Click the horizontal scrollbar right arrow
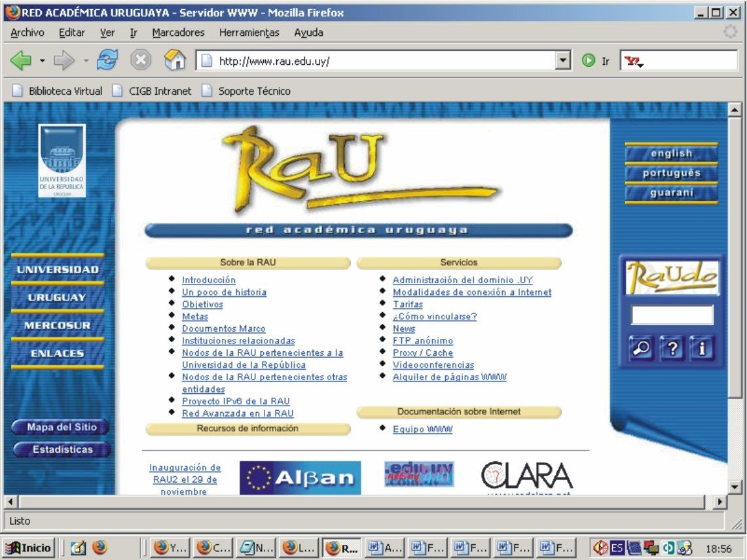747x560 pixels. click(720, 501)
